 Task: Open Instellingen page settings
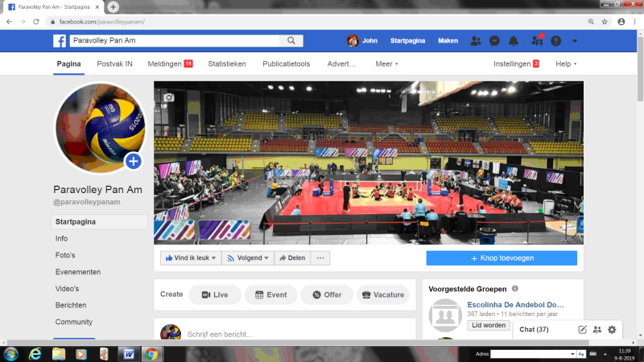point(516,64)
